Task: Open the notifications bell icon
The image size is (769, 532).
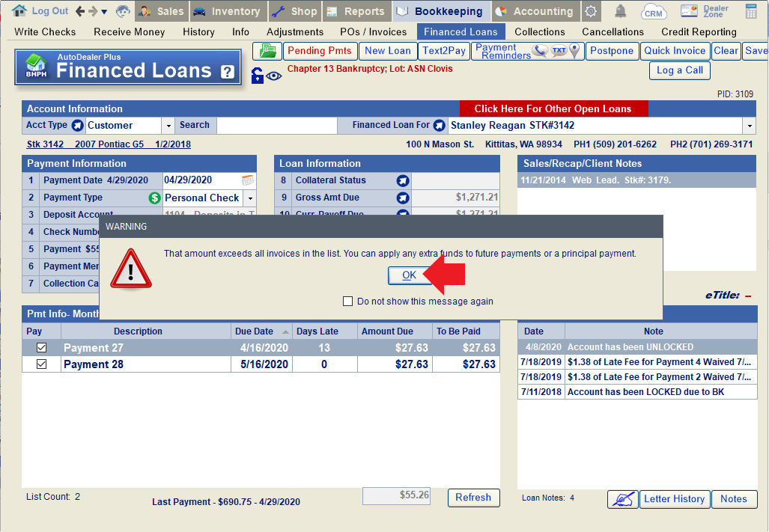Action: tap(621, 10)
